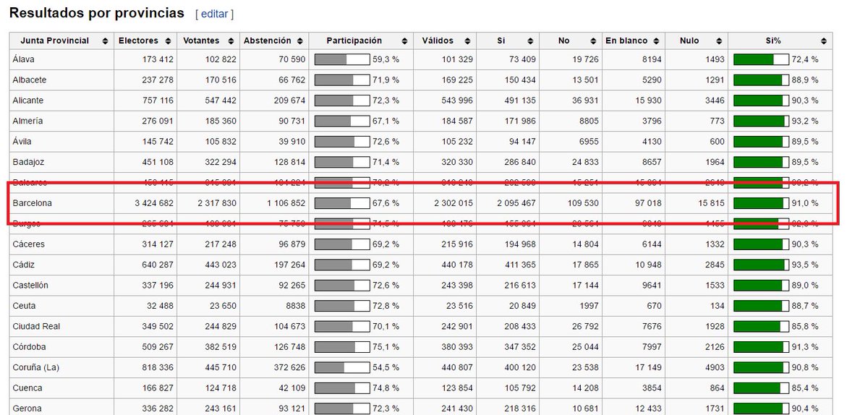
Task: Click Cádiz válidos value 440 178
Action: point(456,265)
